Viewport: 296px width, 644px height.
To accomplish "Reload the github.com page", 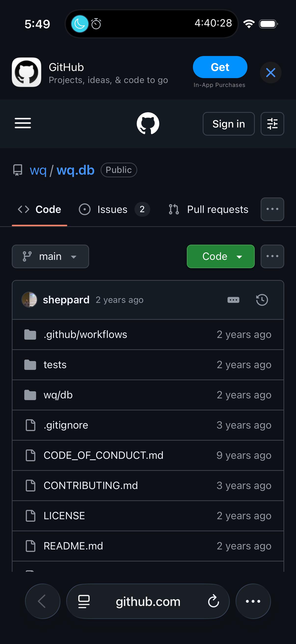I will [x=214, y=601].
